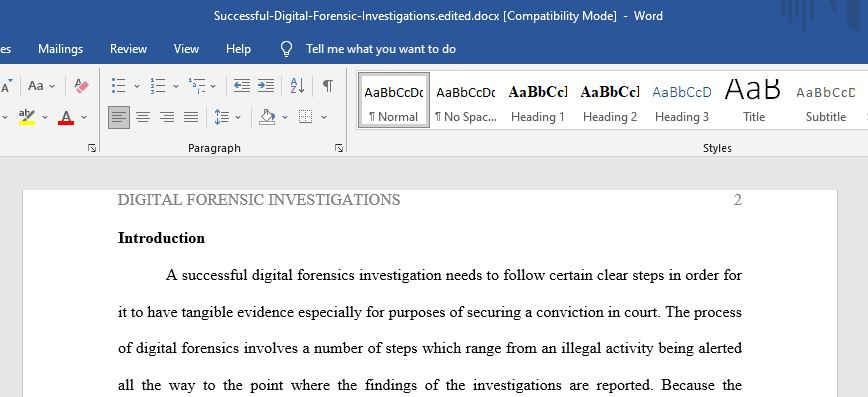This screenshot has height=397, width=868.
Task: Toggle Justify alignment
Action: pos(191,117)
